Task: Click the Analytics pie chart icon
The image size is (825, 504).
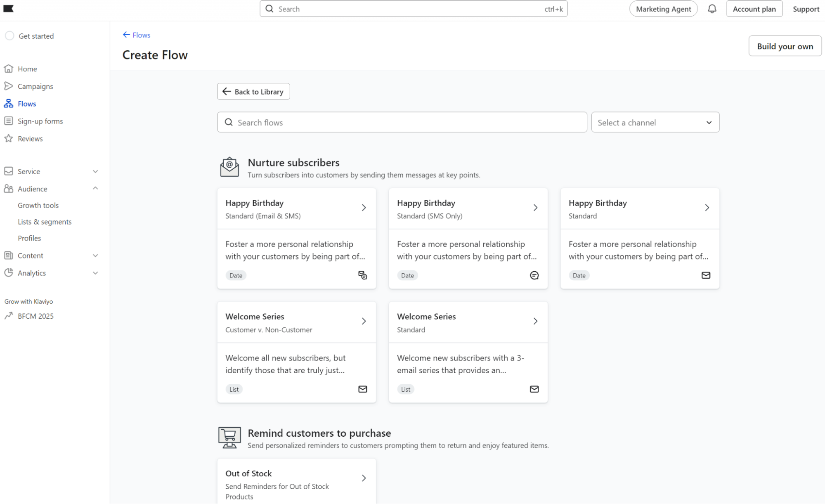Action: tap(8, 273)
